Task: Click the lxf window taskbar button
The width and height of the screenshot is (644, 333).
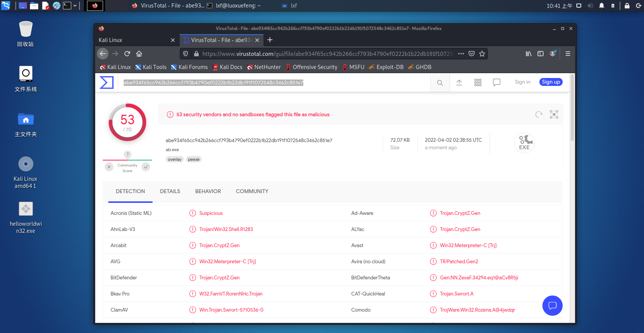Action: [289, 6]
